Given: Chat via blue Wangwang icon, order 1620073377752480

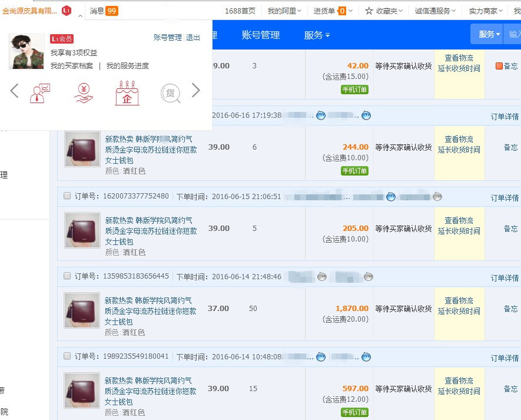Looking at the screenshot, I should (391, 197).
